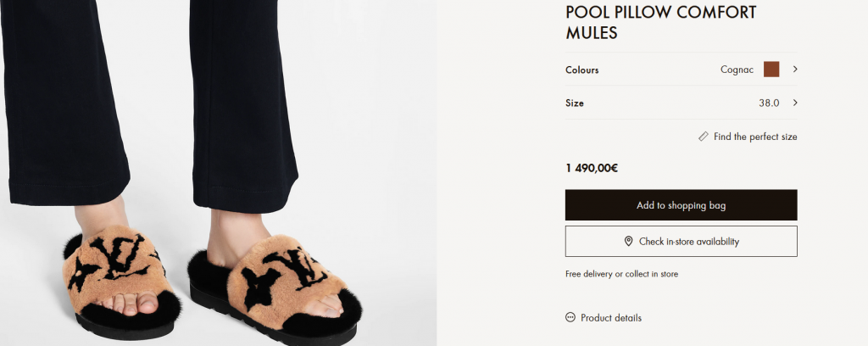Click the Product details ellipsis icon
The image size is (868, 346).
click(570, 318)
